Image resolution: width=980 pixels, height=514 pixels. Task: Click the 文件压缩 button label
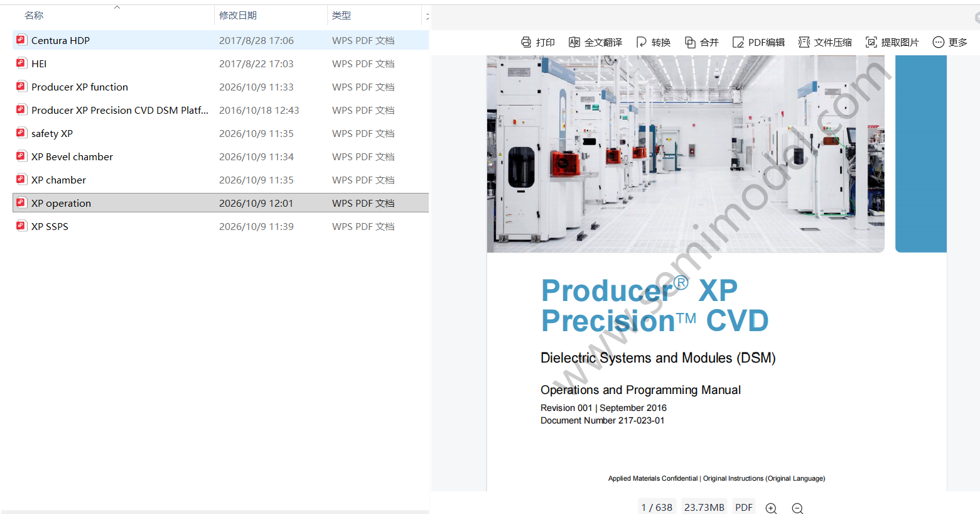pyautogui.click(x=833, y=42)
